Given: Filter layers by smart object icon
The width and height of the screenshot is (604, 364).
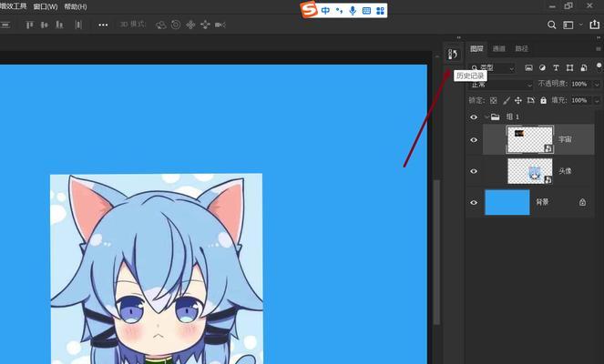Looking at the screenshot, I should [x=584, y=67].
